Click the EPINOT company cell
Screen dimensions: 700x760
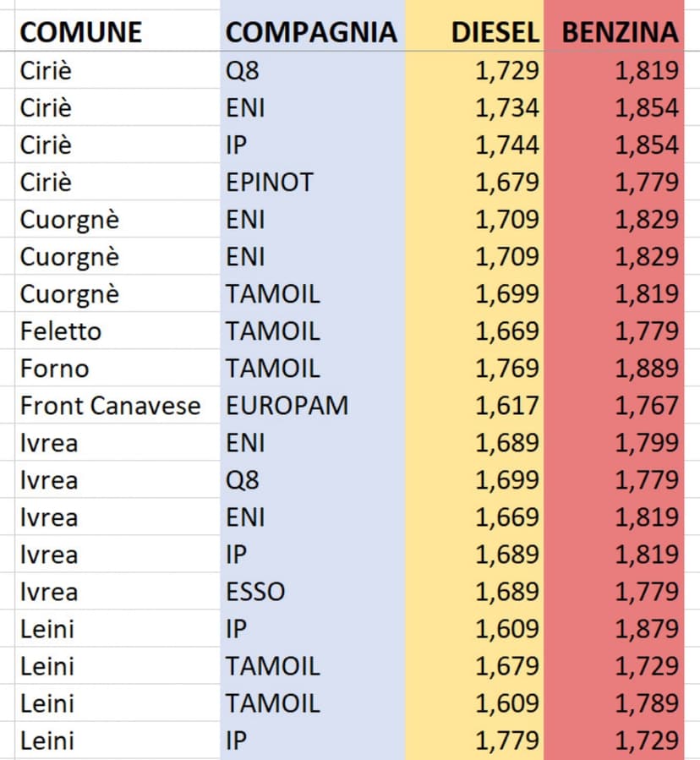(269, 182)
